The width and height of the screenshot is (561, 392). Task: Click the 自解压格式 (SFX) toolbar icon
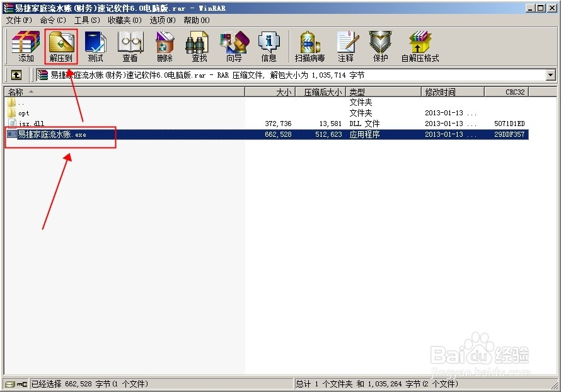pos(420,47)
